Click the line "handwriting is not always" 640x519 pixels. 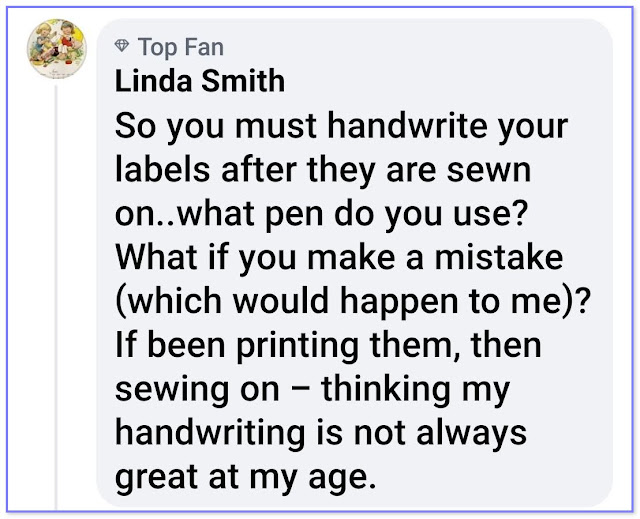(321, 434)
